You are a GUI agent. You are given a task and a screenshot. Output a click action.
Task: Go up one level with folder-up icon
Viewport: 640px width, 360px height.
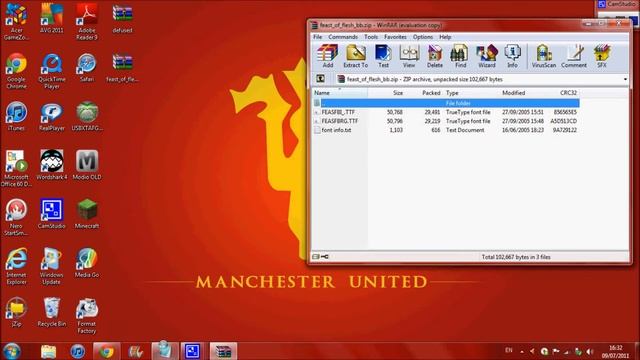[321, 79]
